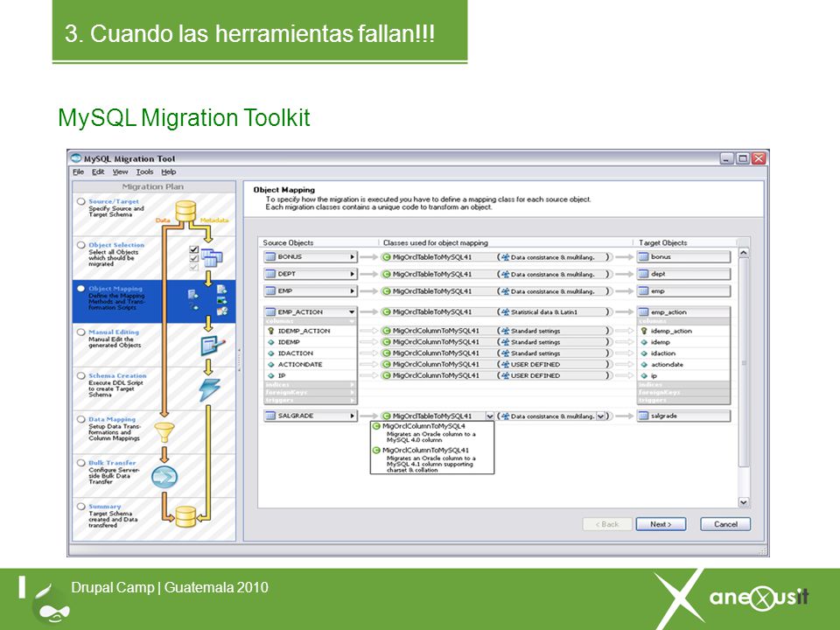Select the Object Mapping step radio button
840x630 pixels.
point(80,288)
